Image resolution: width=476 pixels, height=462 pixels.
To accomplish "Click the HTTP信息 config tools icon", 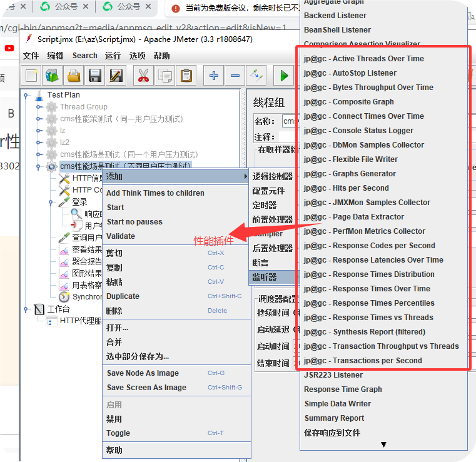I will click(64, 178).
